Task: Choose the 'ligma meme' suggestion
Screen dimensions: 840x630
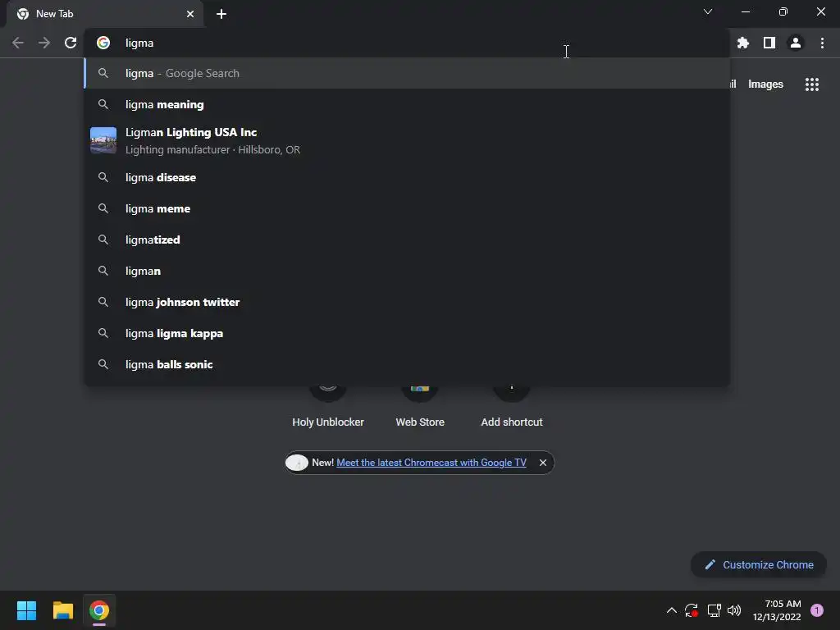Action: 407,208
